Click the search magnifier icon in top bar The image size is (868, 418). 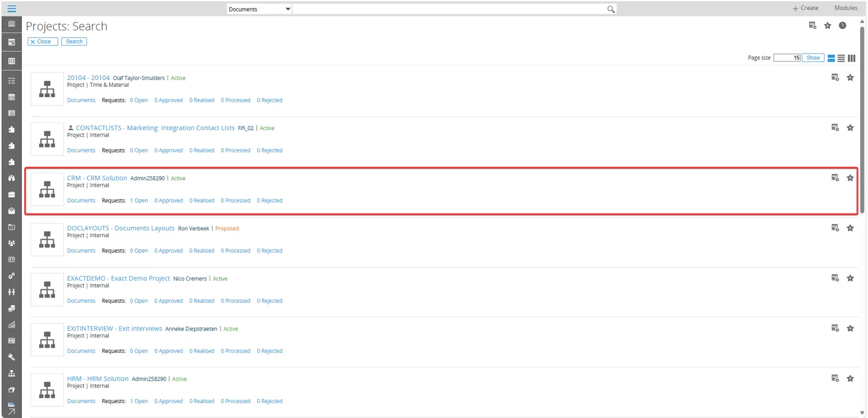(611, 9)
